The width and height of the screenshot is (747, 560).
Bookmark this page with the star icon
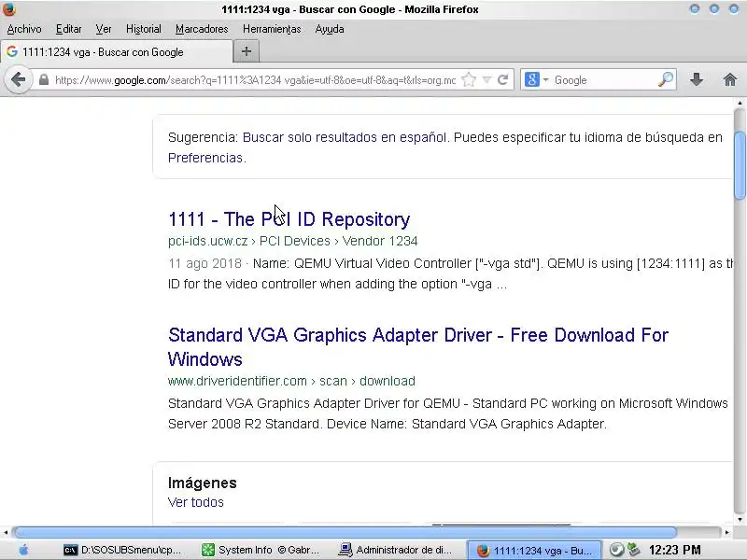coord(469,79)
